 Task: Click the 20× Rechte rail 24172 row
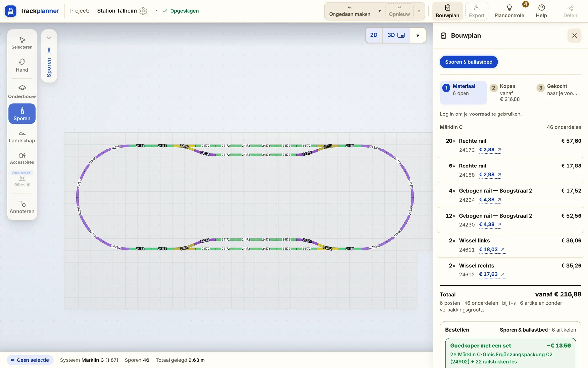pos(510,145)
